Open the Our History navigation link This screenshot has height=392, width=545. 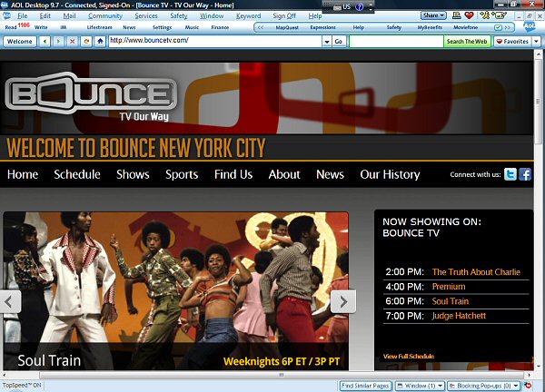tap(390, 174)
